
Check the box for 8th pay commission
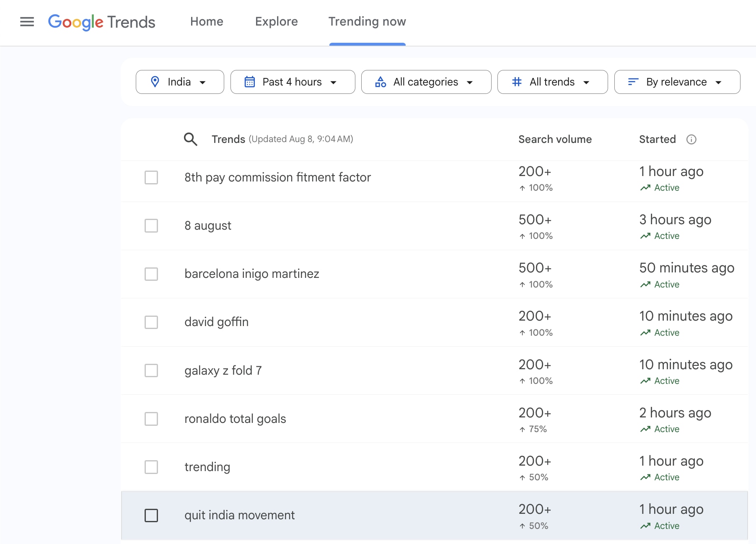tap(151, 177)
